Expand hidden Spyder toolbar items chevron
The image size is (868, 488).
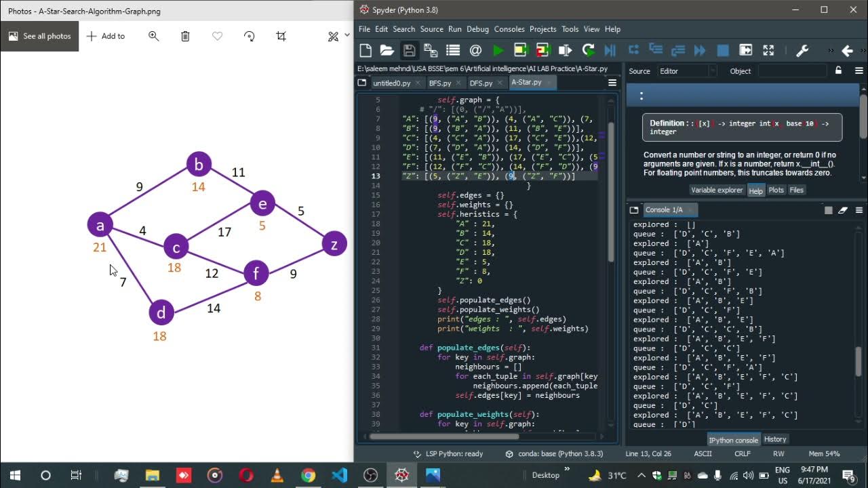tap(831, 50)
